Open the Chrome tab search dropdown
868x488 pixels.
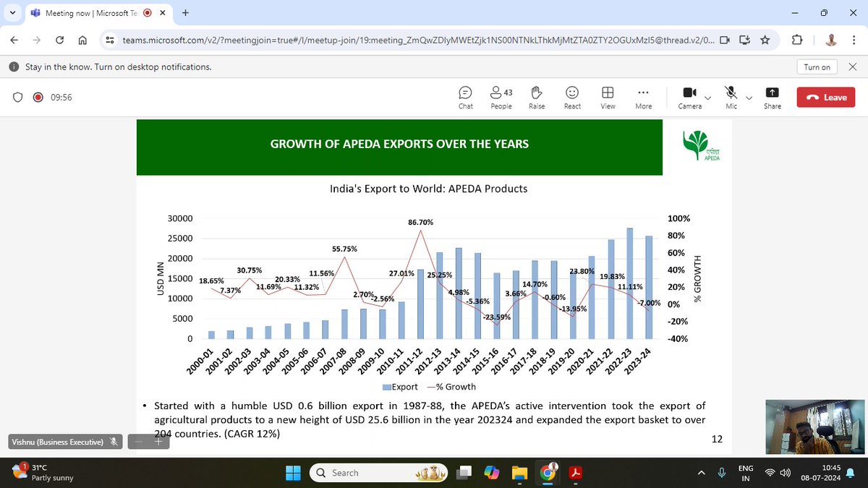(x=13, y=13)
